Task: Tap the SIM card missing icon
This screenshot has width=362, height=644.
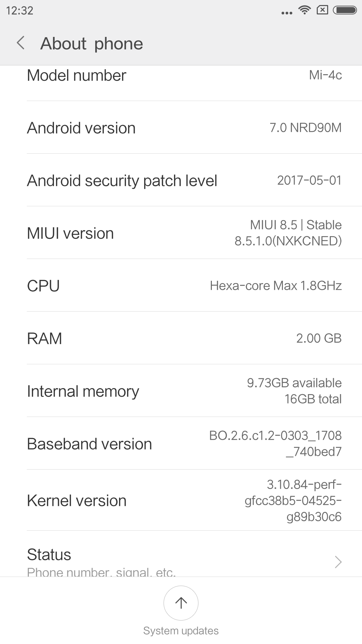Action: coord(322,10)
